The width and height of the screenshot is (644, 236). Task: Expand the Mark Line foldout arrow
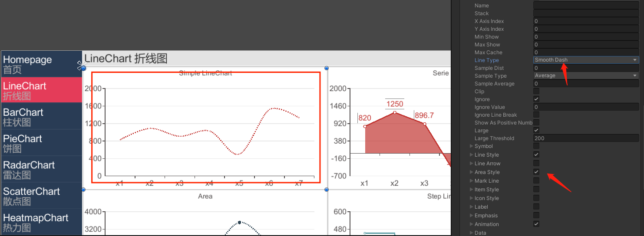tap(472, 181)
